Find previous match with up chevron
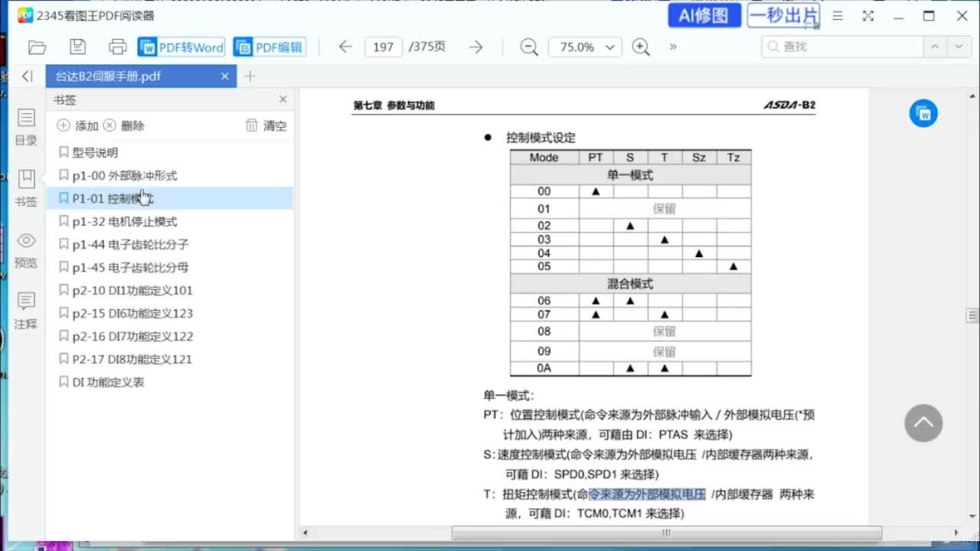980x551 pixels. pyautogui.click(x=934, y=47)
